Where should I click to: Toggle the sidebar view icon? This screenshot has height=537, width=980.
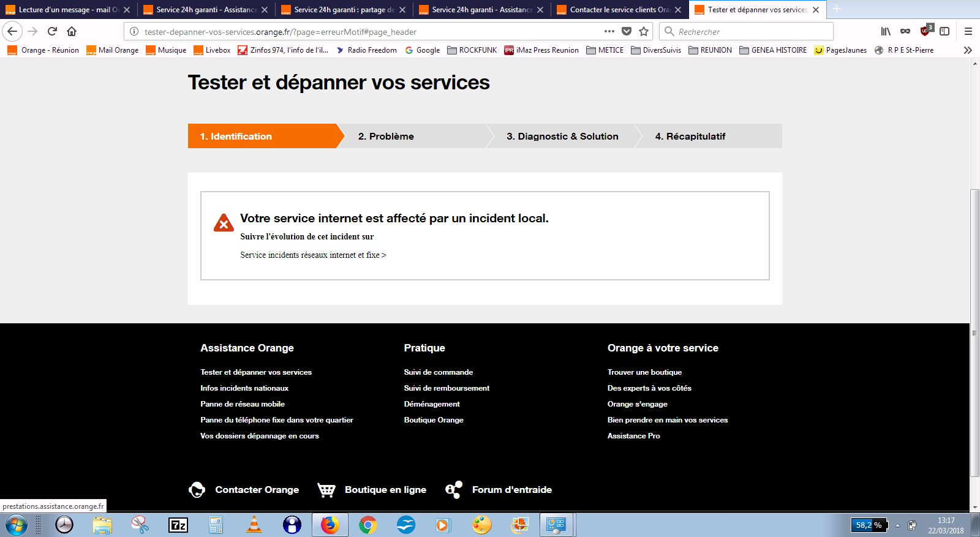944,31
